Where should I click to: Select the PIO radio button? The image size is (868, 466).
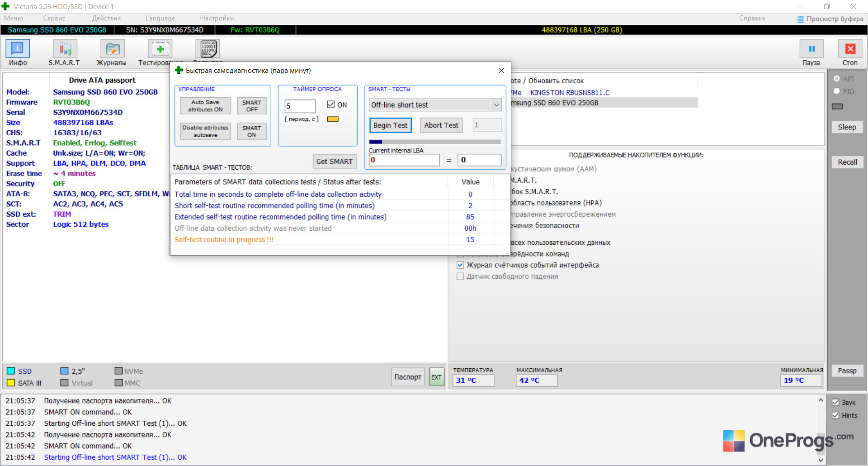[836, 91]
